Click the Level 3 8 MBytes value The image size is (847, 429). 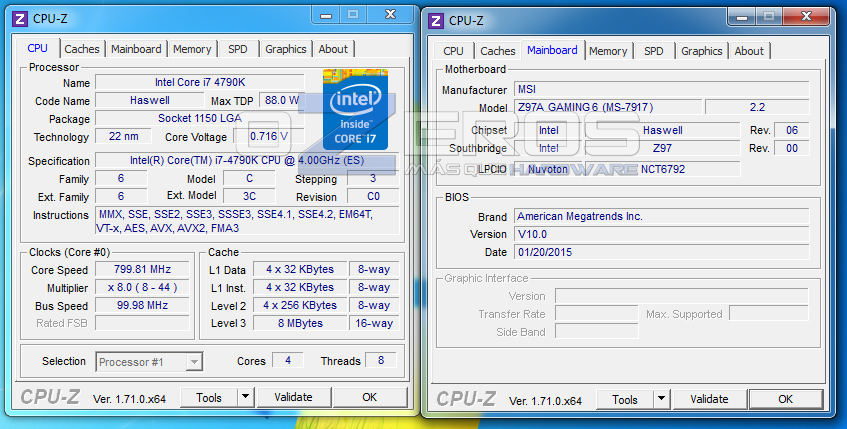(300, 323)
